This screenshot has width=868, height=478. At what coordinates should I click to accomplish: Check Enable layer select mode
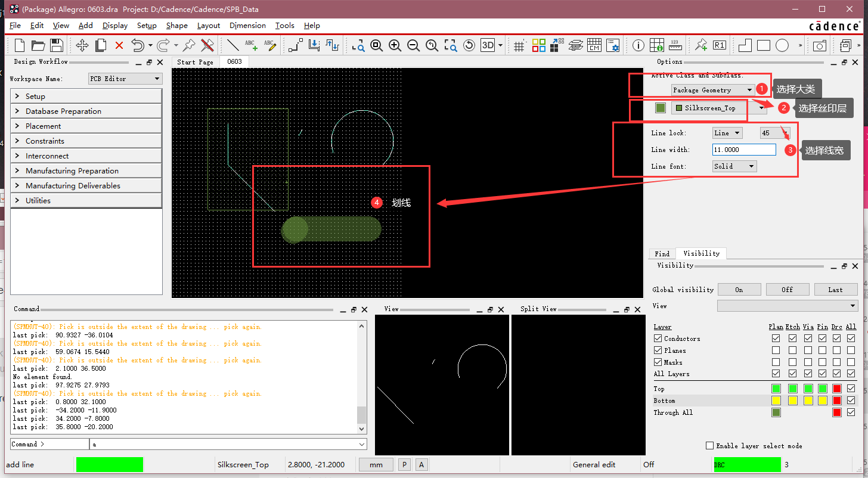(709, 445)
